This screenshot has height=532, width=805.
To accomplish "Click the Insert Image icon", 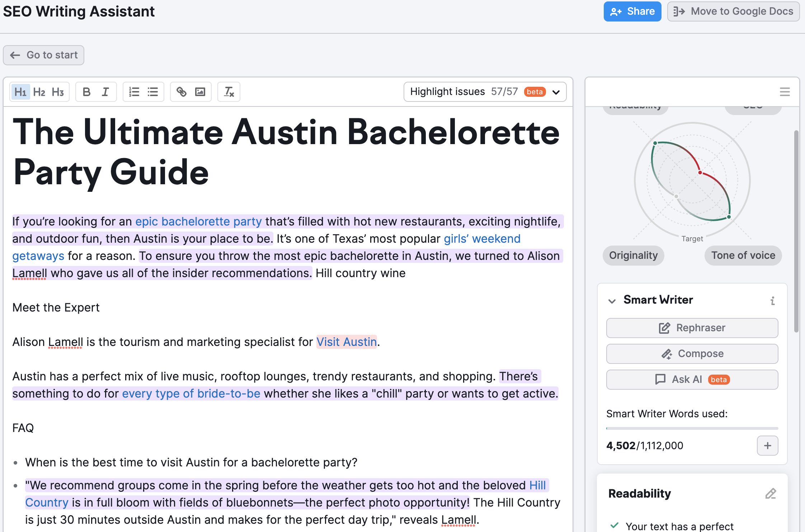I will 201,92.
